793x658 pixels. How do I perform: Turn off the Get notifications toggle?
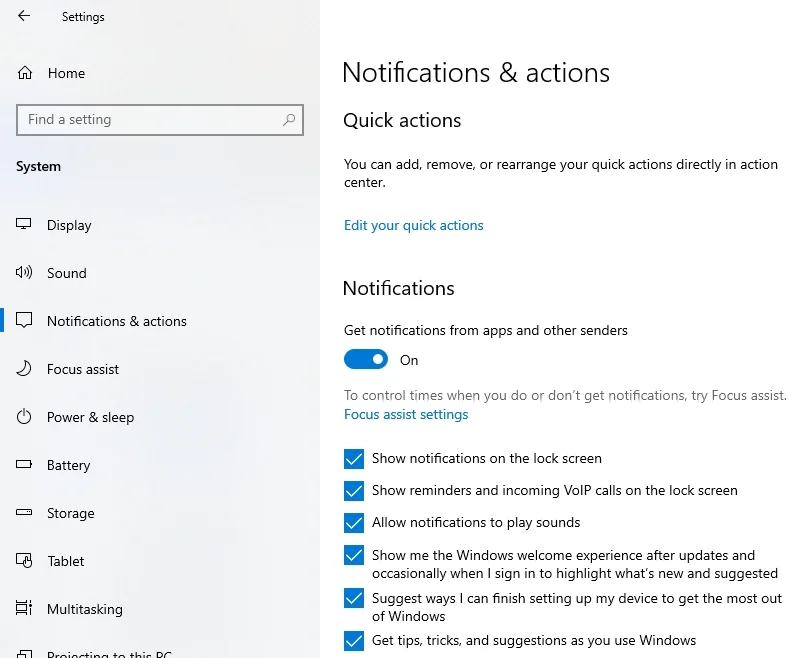[x=366, y=360]
